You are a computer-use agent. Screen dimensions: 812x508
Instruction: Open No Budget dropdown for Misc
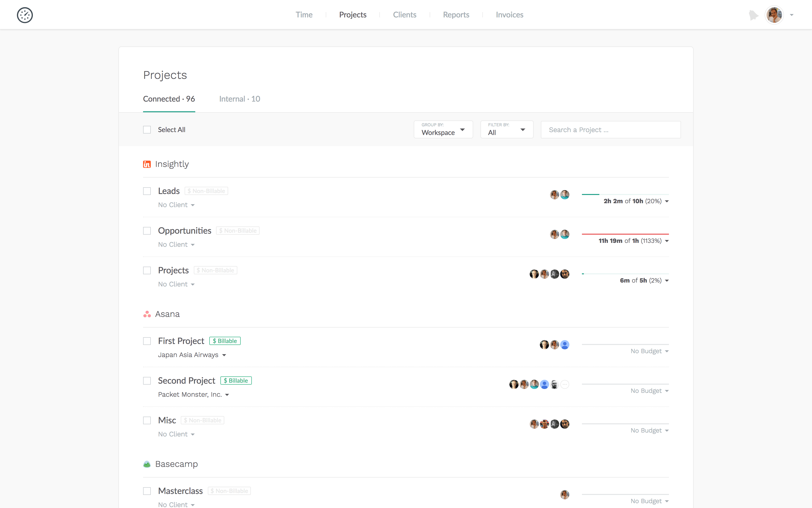tap(650, 430)
